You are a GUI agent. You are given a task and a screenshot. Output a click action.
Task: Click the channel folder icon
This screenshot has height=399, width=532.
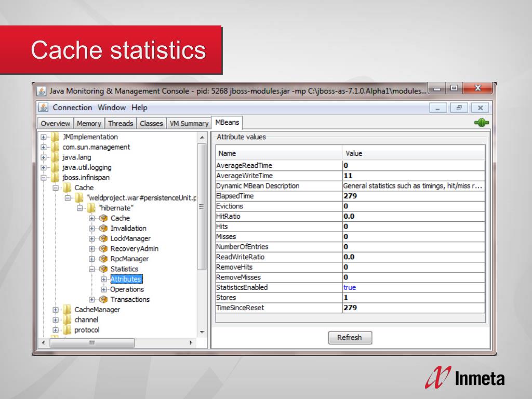pos(67,320)
